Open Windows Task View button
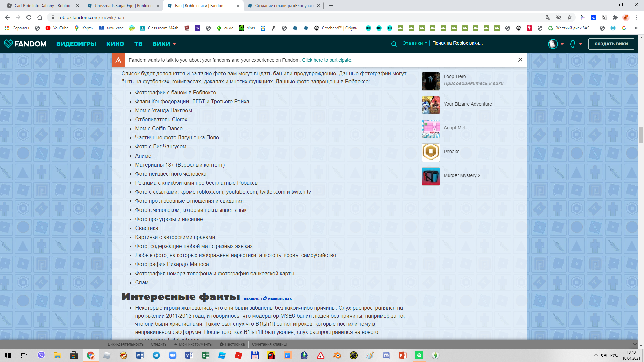This screenshot has height=362, width=644. tap(24, 355)
